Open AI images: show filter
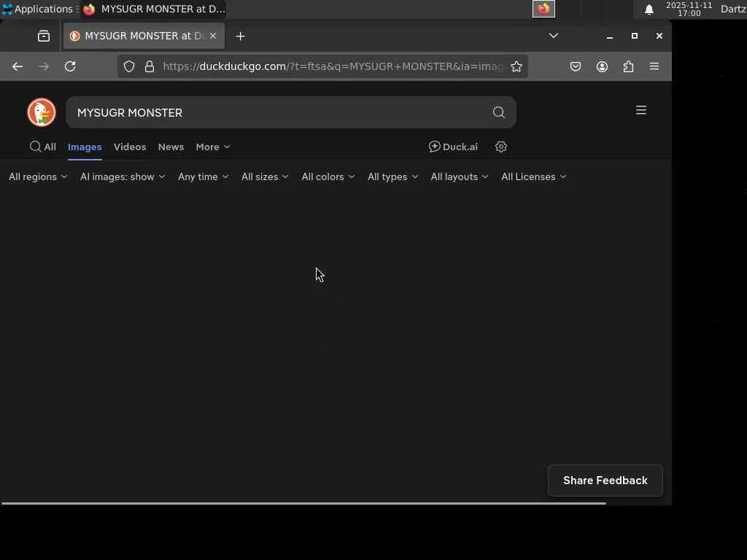 [x=123, y=176]
